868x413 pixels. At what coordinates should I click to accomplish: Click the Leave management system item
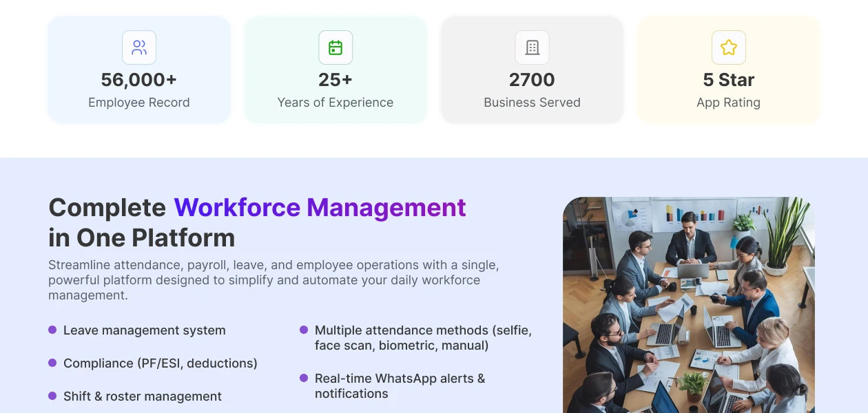(145, 330)
